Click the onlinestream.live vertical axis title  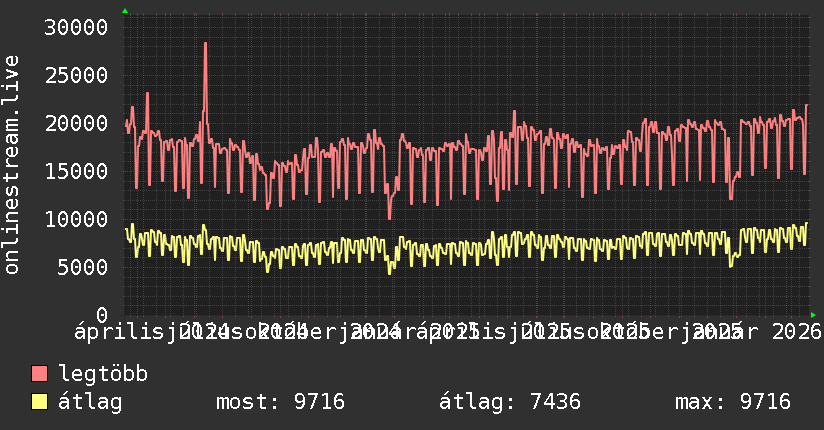[x=11, y=165]
